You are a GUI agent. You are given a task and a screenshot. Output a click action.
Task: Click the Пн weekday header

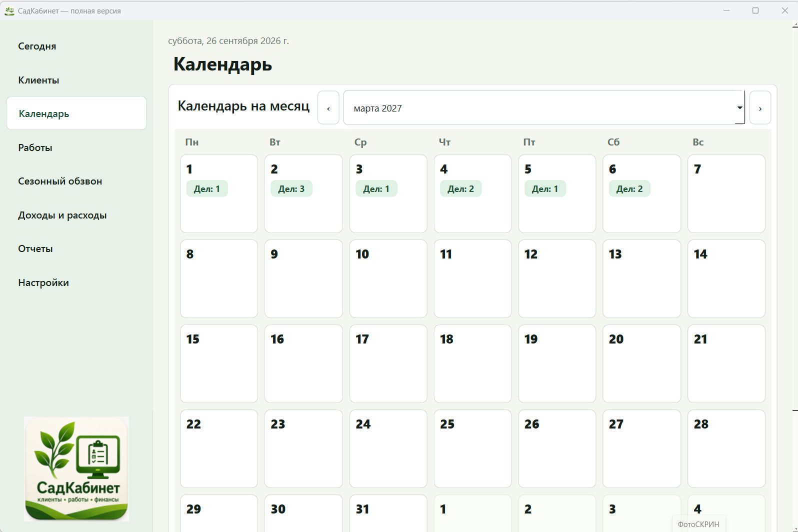(192, 142)
